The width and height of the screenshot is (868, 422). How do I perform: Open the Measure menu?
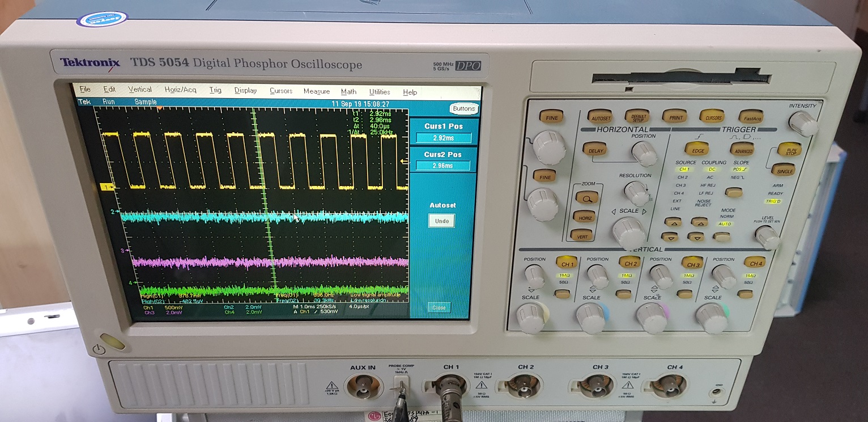(x=316, y=91)
